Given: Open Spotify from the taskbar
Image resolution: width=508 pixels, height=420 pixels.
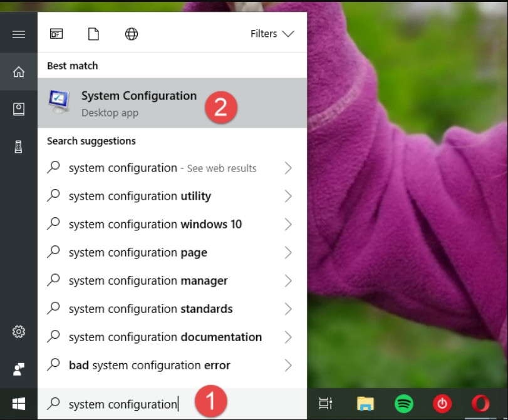Looking at the screenshot, I should tap(404, 404).
